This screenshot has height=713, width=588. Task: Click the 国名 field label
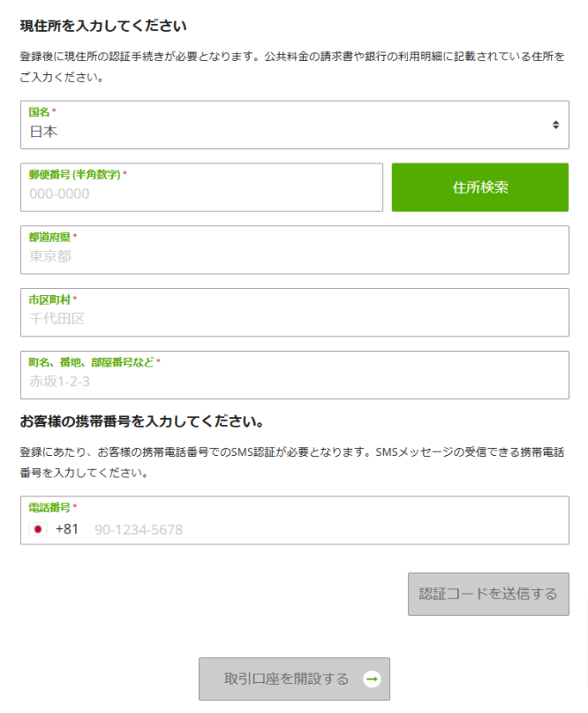(x=40, y=111)
